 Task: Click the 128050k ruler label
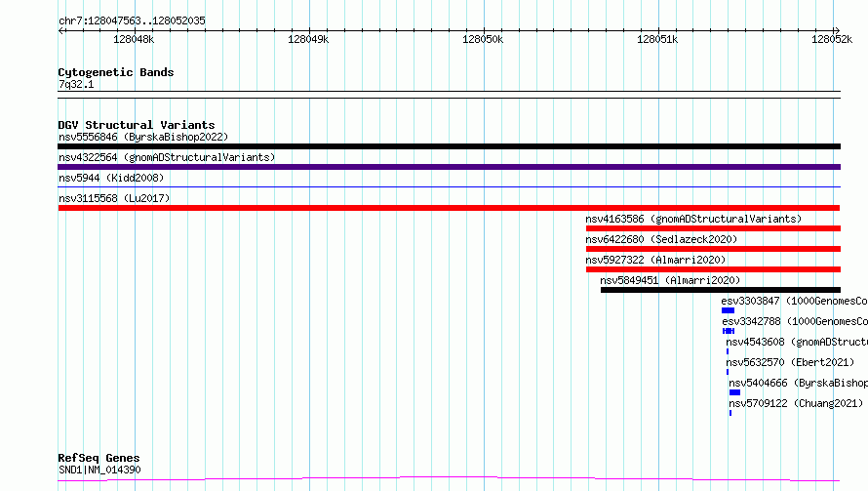(x=483, y=39)
